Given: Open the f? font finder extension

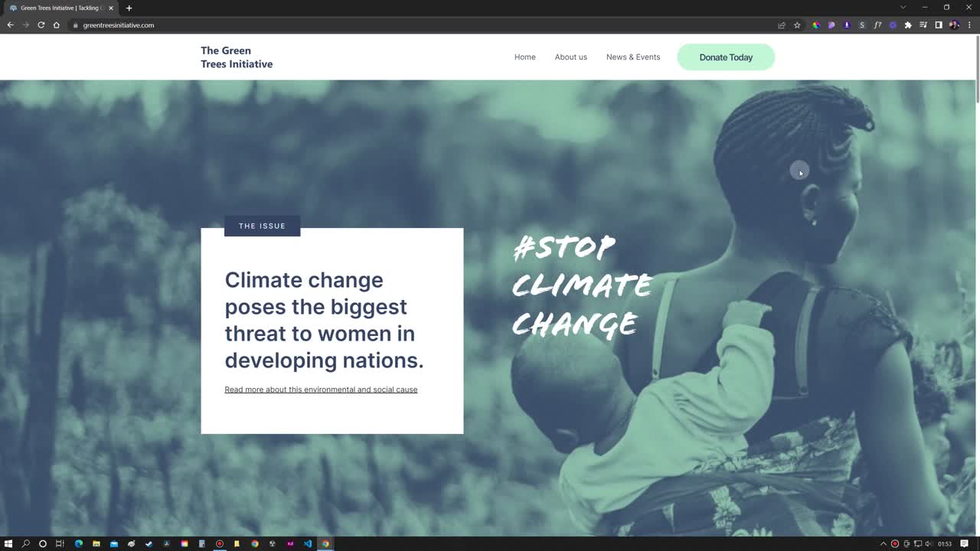Looking at the screenshot, I should click(877, 25).
